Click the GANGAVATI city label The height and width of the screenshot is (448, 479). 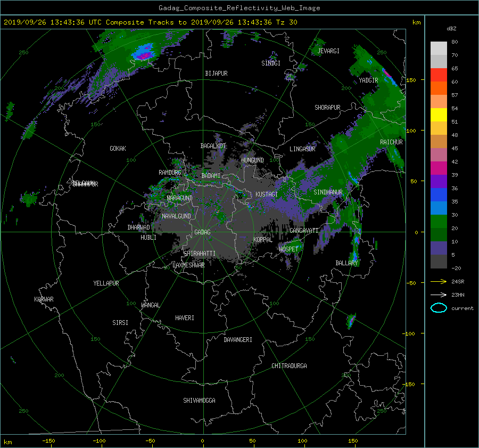(x=304, y=231)
